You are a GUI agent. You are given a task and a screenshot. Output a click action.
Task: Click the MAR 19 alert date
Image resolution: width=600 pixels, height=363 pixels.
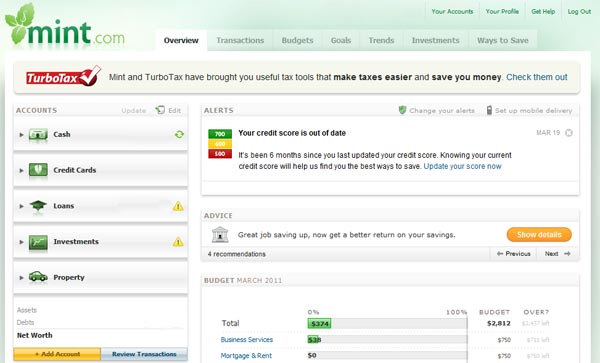coord(548,133)
